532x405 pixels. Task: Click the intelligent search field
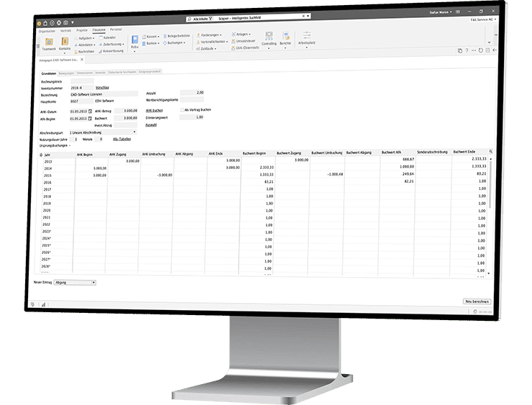coord(248,17)
